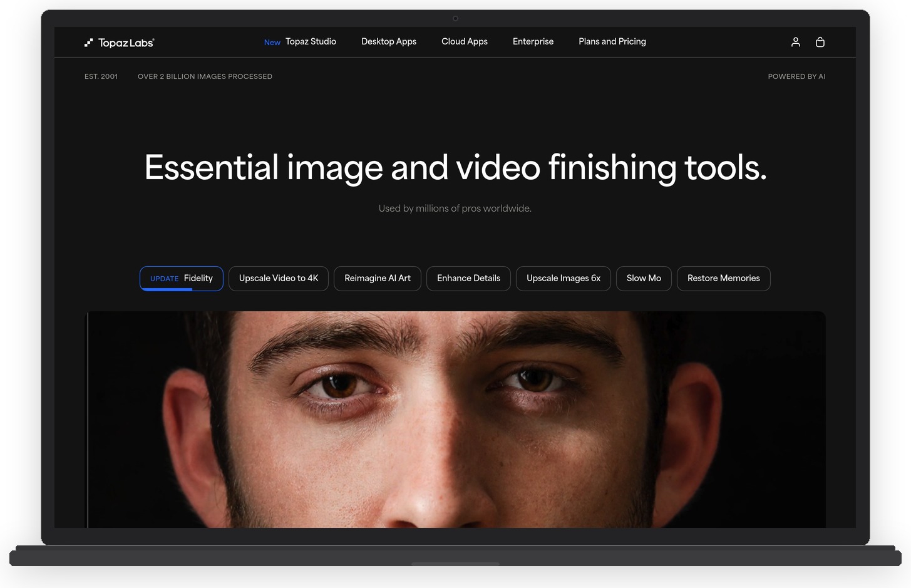911x588 pixels.
Task: Open the account profile icon
Action: pos(795,42)
